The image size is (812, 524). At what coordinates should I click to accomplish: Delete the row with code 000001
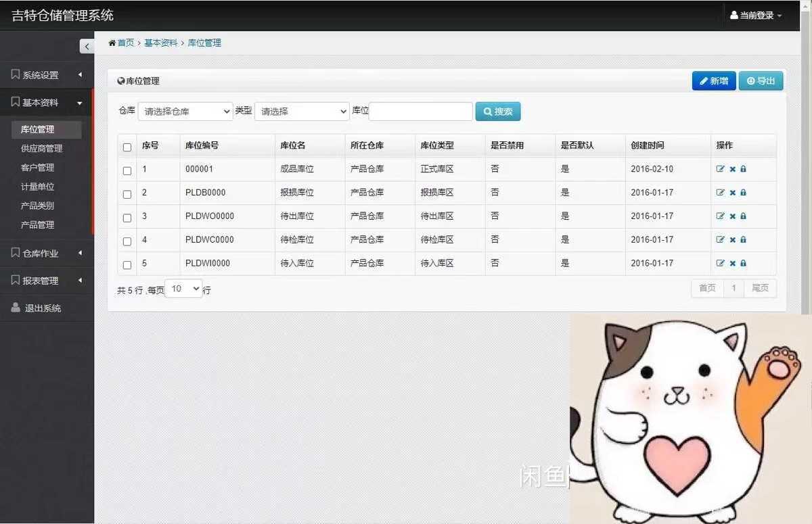coord(732,169)
